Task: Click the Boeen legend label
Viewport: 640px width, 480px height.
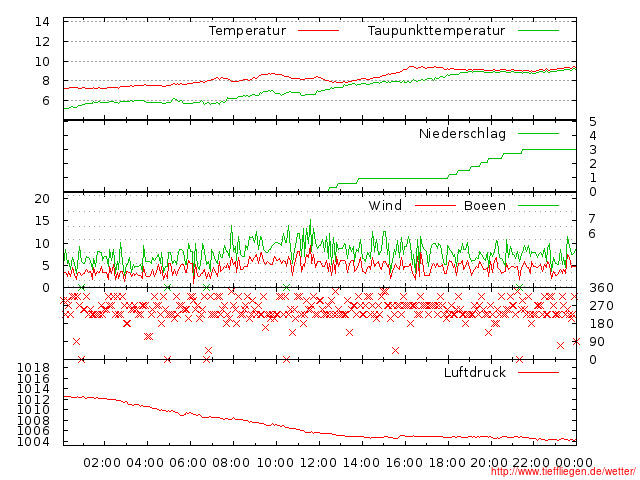Action: point(485,205)
